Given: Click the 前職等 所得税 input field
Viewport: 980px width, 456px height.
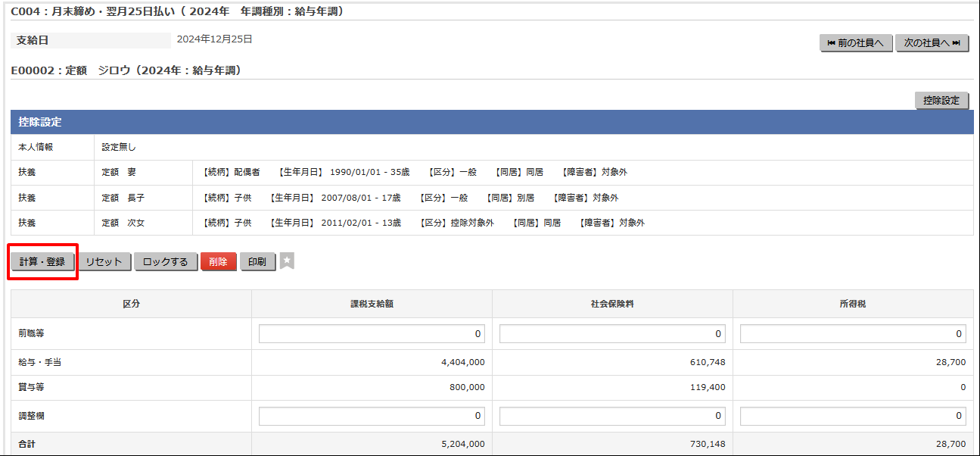Looking at the screenshot, I should pyautogui.click(x=851, y=333).
